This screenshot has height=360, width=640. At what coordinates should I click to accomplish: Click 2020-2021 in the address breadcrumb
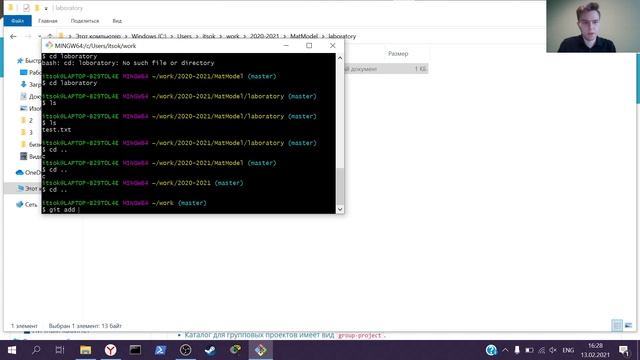(264, 36)
